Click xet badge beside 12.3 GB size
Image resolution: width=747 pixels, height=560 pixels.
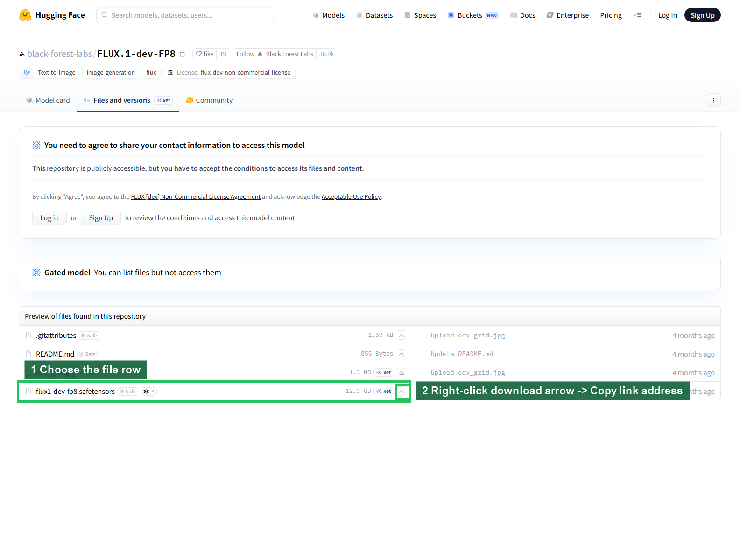(384, 391)
